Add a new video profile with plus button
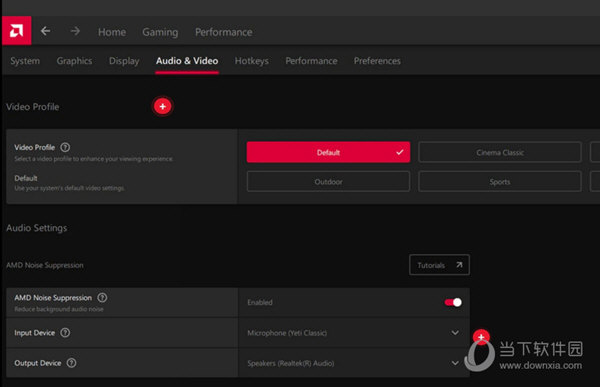Screen dimensions: 600x387 [163, 106]
